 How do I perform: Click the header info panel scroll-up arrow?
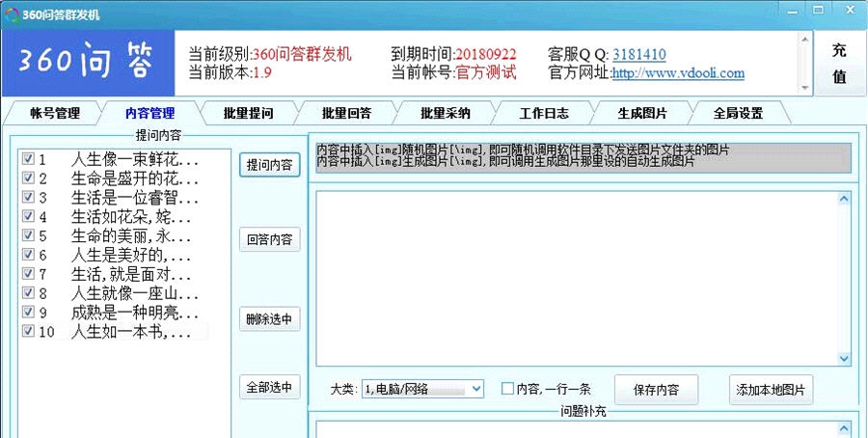805,39
